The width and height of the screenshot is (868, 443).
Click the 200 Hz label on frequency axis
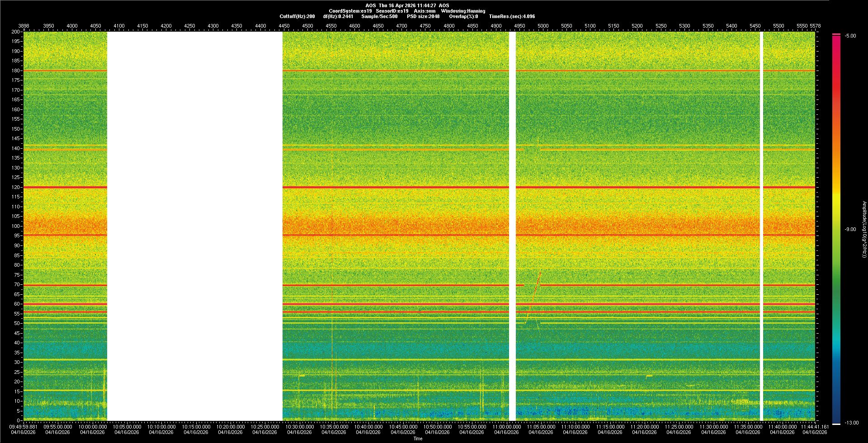coord(16,32)
